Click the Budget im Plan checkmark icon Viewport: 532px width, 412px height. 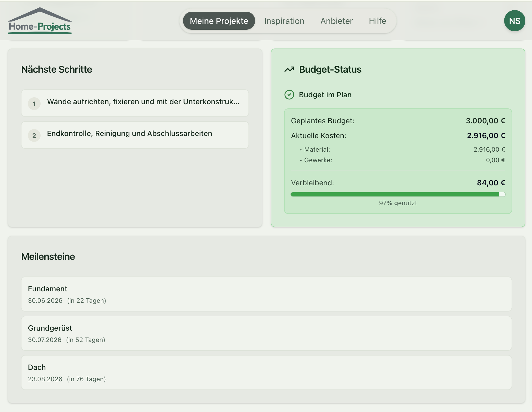click(x=289, y=95)
